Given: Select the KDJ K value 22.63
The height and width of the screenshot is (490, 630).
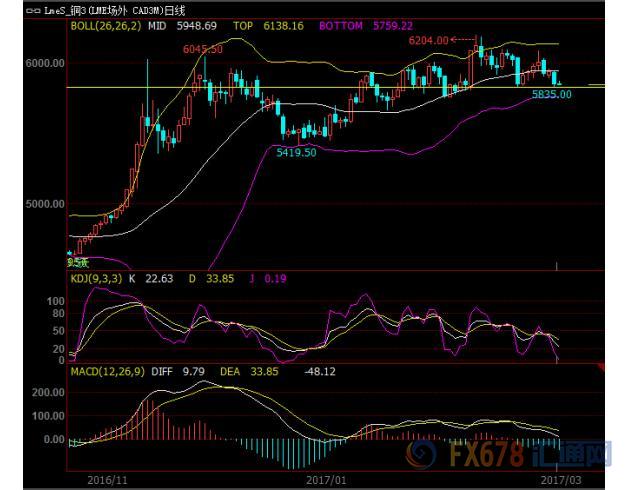Looking at the screenshot, I should click(159, 279).
